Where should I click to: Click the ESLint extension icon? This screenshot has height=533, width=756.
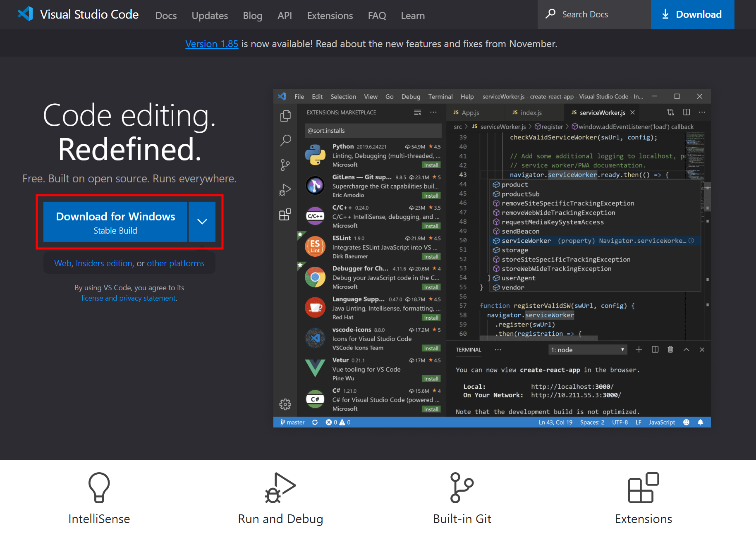315,246
